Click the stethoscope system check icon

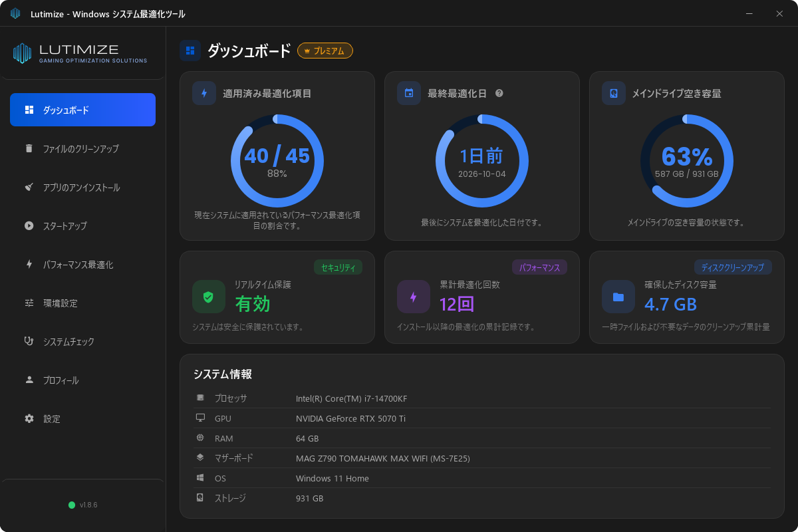[x=29, y=341]
